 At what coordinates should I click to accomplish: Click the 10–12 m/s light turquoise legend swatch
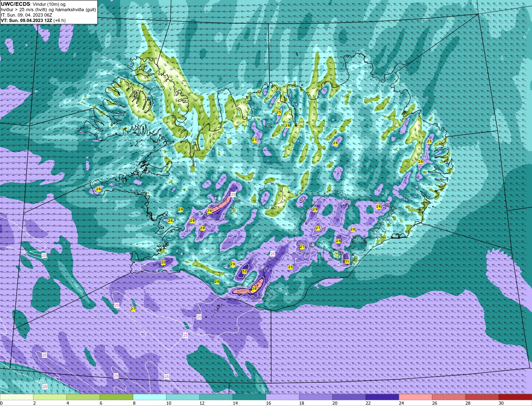[183, 397]
